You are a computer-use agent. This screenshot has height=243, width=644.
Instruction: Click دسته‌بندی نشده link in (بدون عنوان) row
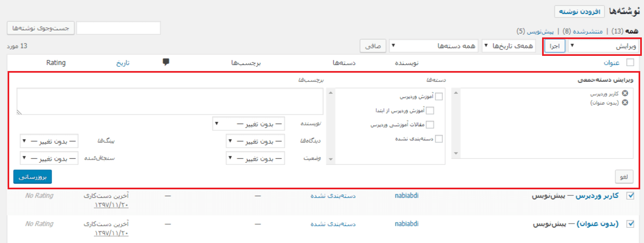(333, 224)
